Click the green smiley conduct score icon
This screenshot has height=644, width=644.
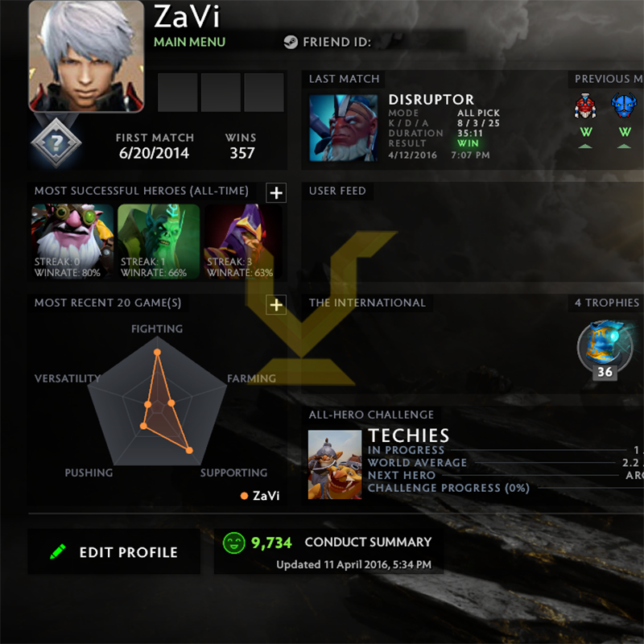click(x=233, y=543)
